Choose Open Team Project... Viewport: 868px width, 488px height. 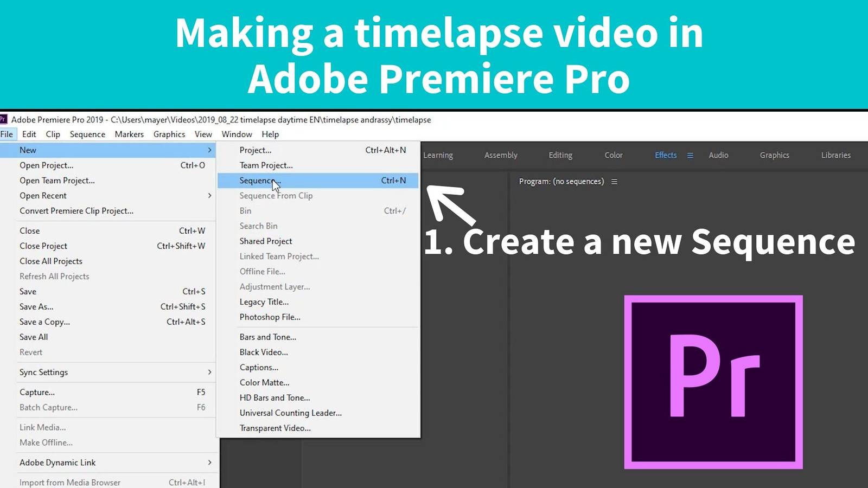(x=108, y=181)
